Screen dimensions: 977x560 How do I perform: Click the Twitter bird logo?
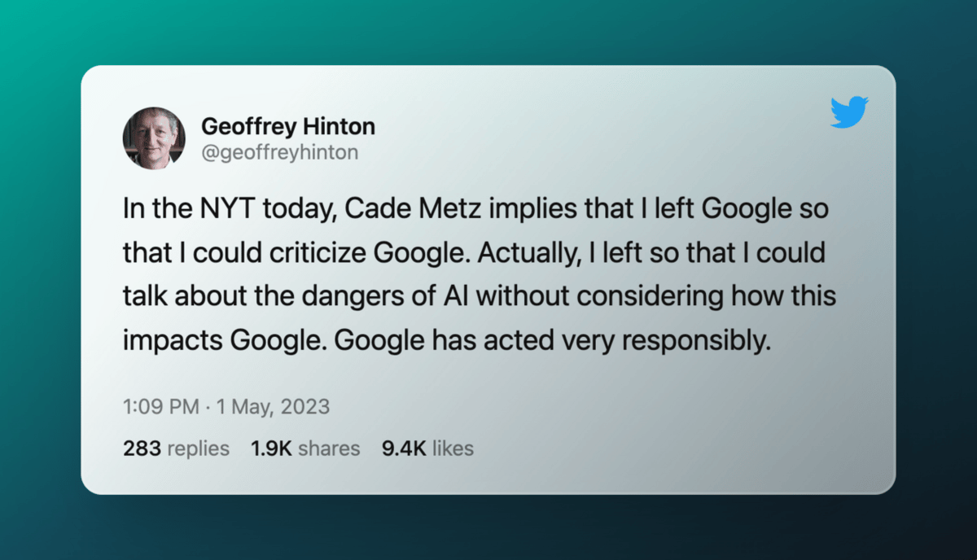849,112
